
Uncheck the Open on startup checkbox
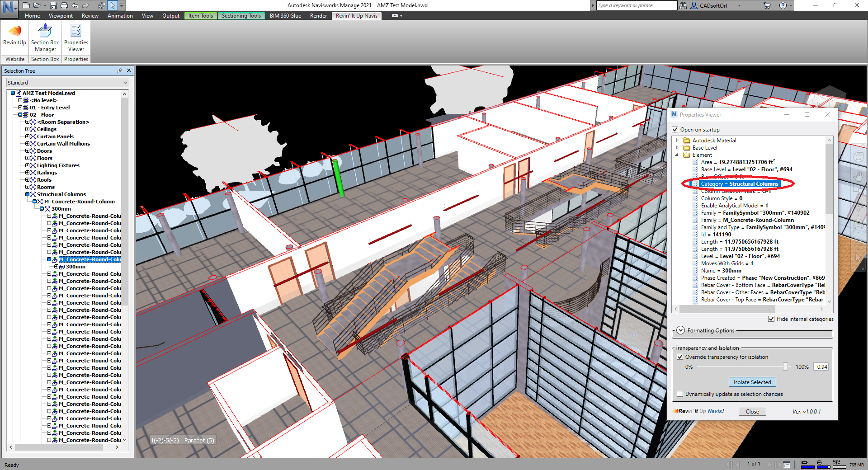coord(675,130)
